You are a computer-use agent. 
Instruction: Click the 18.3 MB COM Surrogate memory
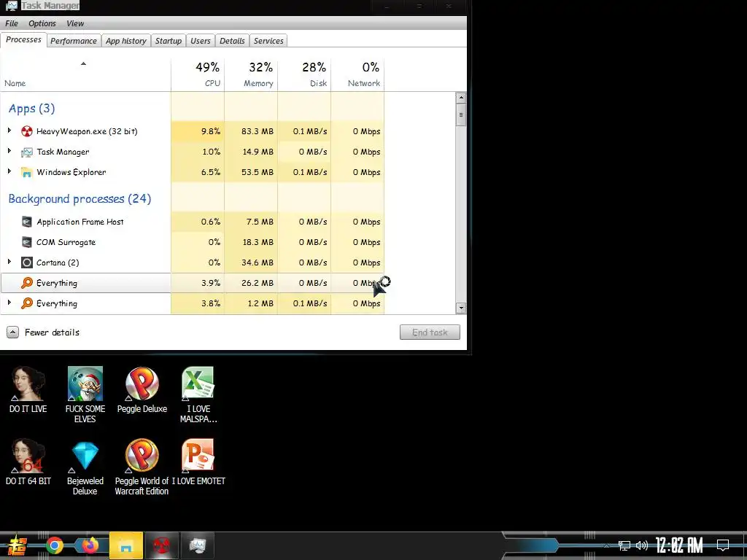pyautogui.click(x=258, y=242)
